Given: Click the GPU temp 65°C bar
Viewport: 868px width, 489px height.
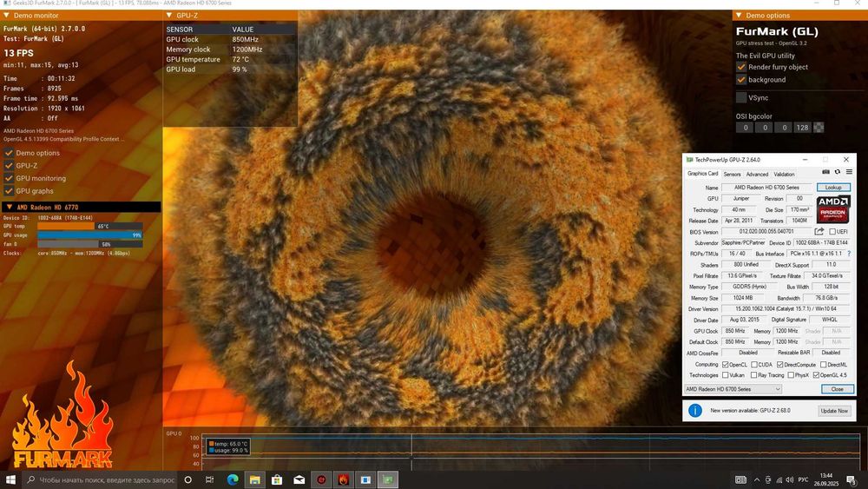Looking at the screenshot, I should 90,226.
